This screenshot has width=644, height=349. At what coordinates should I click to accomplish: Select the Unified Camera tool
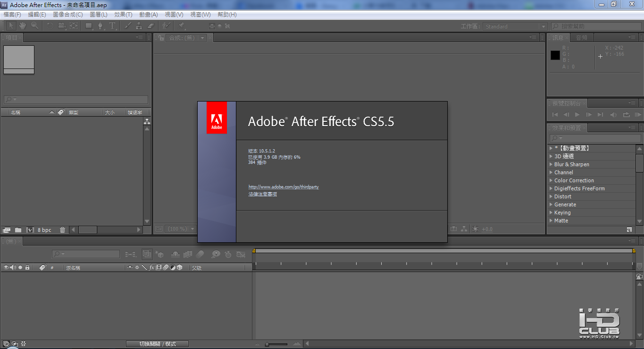click(62, 26)
